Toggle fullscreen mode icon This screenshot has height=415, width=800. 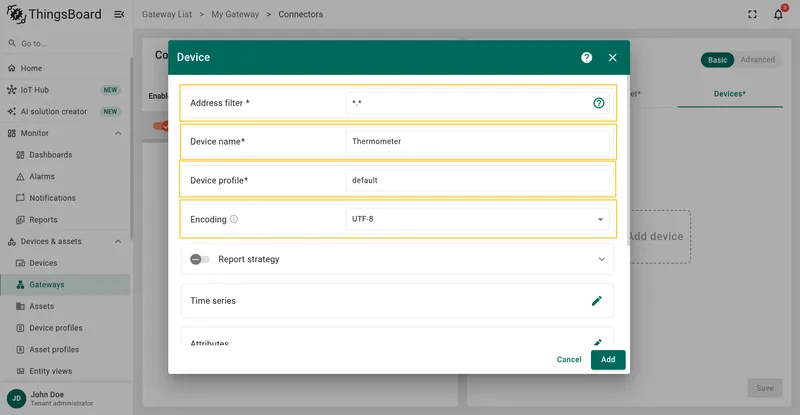coord(752,14)
